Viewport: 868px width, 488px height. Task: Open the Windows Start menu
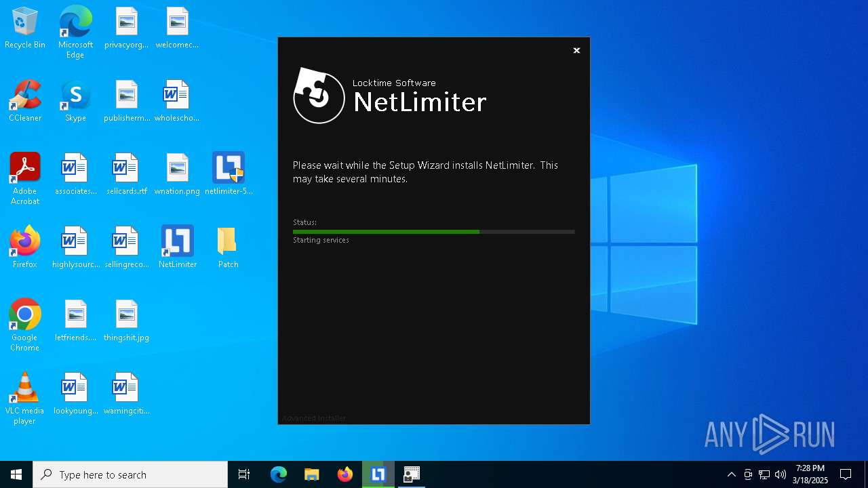[16, 474]
